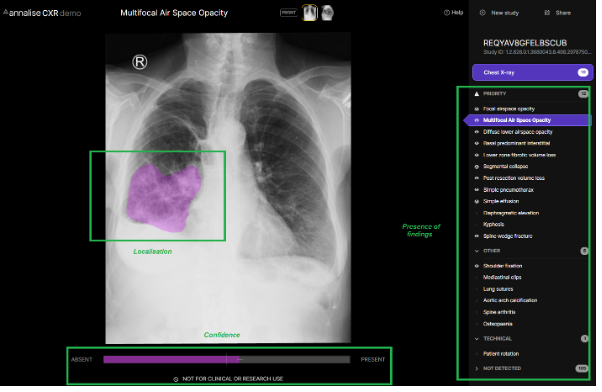The height and width of the screenshot is (392, 602).
Task: Click the Priority findings count badge
Action: (583, 94)
